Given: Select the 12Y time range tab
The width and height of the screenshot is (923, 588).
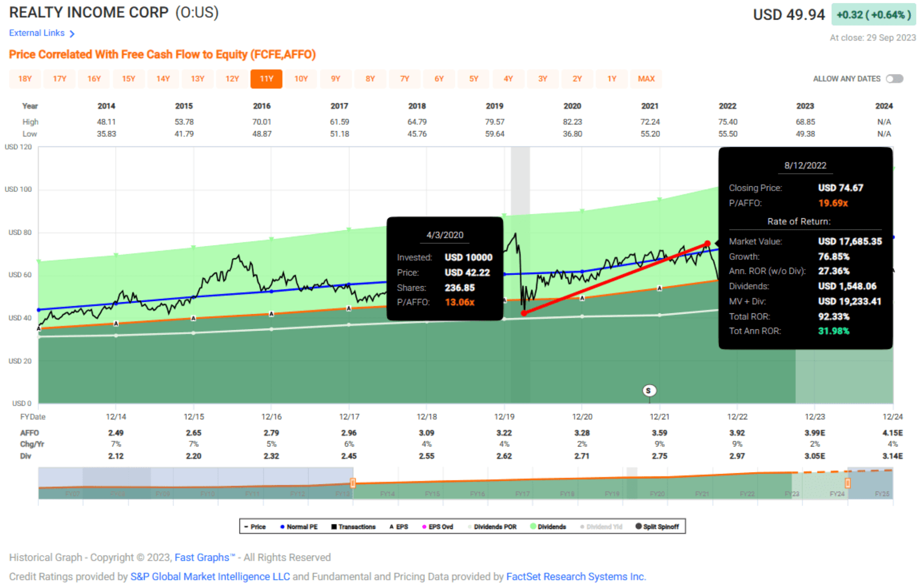Looking at the screenshot, I should (x=232, y=79).
